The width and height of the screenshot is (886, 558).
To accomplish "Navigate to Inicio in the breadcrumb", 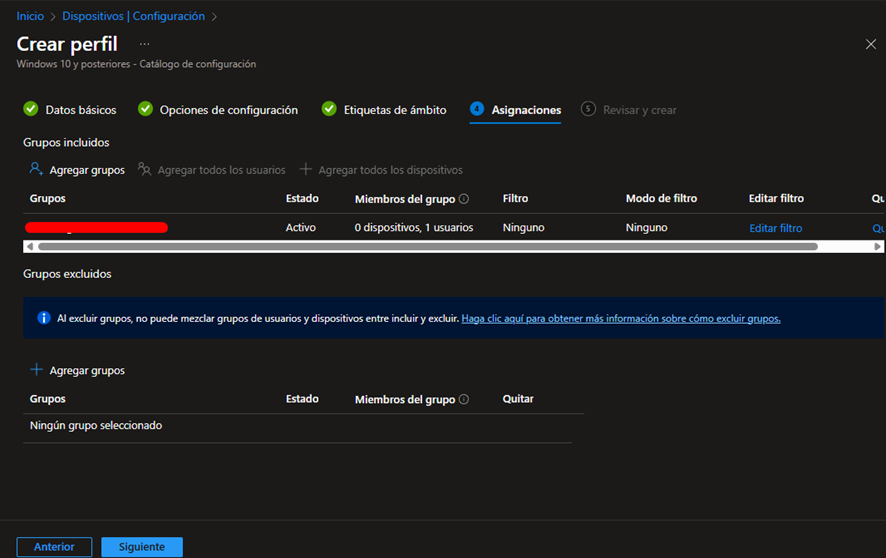I will pyautogui.click(x=30, y=16).
